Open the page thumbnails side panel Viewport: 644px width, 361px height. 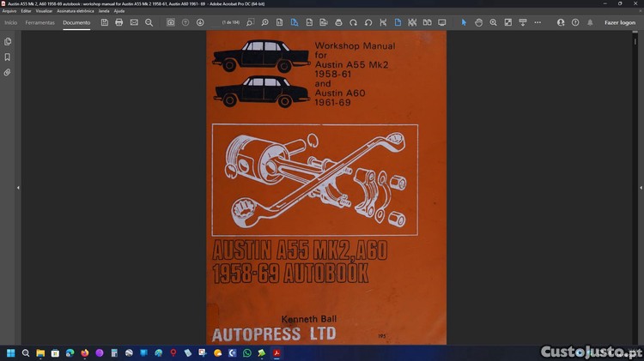pyautogui.click(x=8, y=41)
